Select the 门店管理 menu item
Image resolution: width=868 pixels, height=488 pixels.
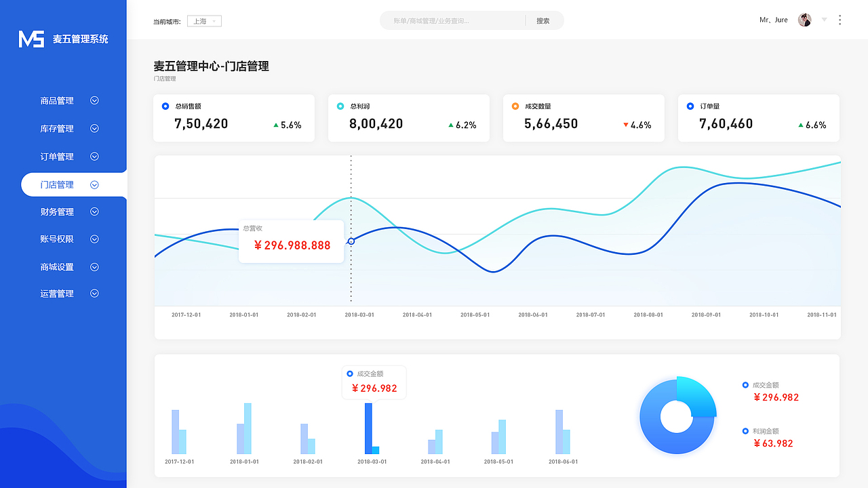(x=73, y=184)
